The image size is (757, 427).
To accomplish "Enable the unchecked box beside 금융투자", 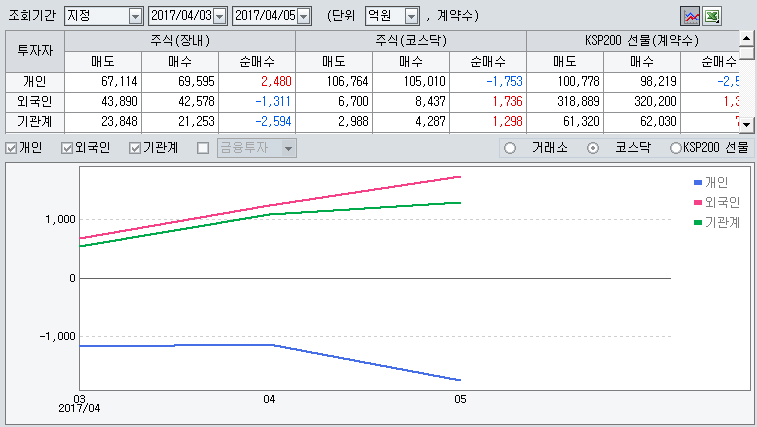I will (x=203, y=148).
